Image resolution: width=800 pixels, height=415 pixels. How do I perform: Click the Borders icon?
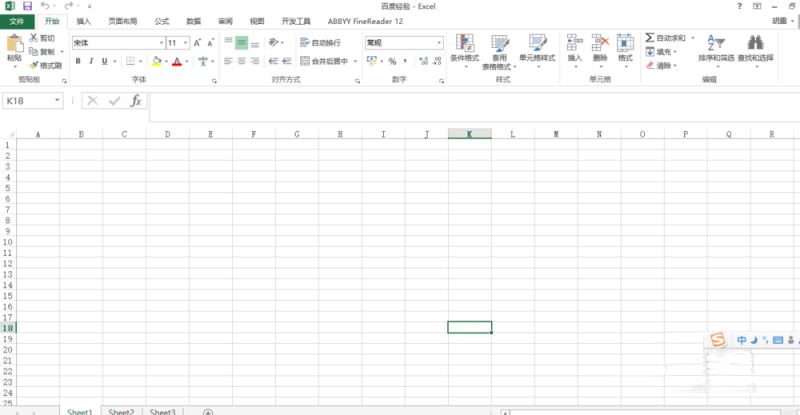pyautogui.click(x=130, y=61)
